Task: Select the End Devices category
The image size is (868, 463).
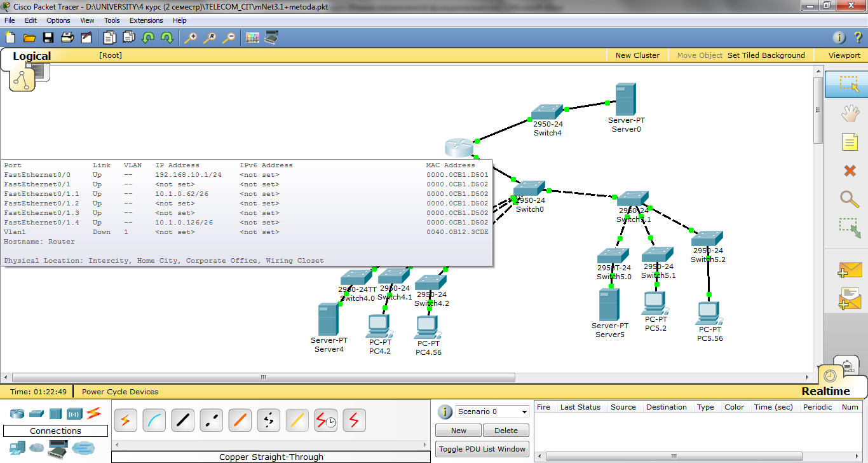Action: tap(17, 448)
